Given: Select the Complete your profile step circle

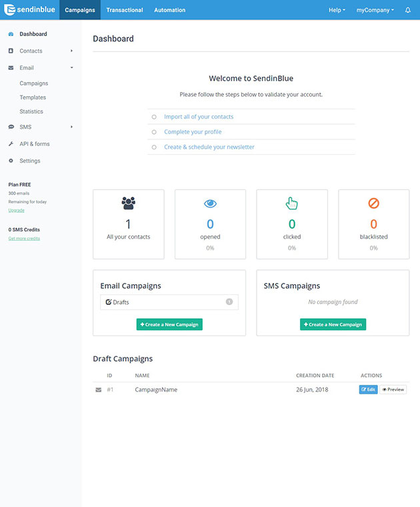Looking at the screenshot, I should [154, 132].
